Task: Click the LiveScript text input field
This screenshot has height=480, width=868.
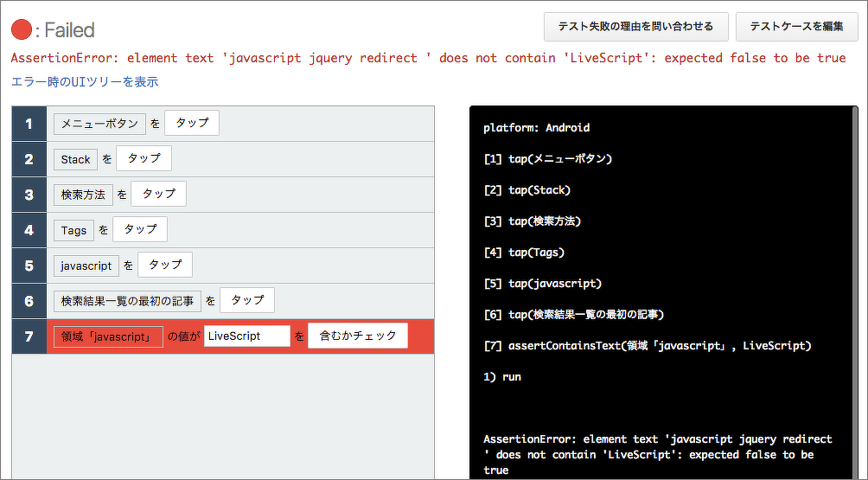Action: pyautogui.click(x=246, y=336)
